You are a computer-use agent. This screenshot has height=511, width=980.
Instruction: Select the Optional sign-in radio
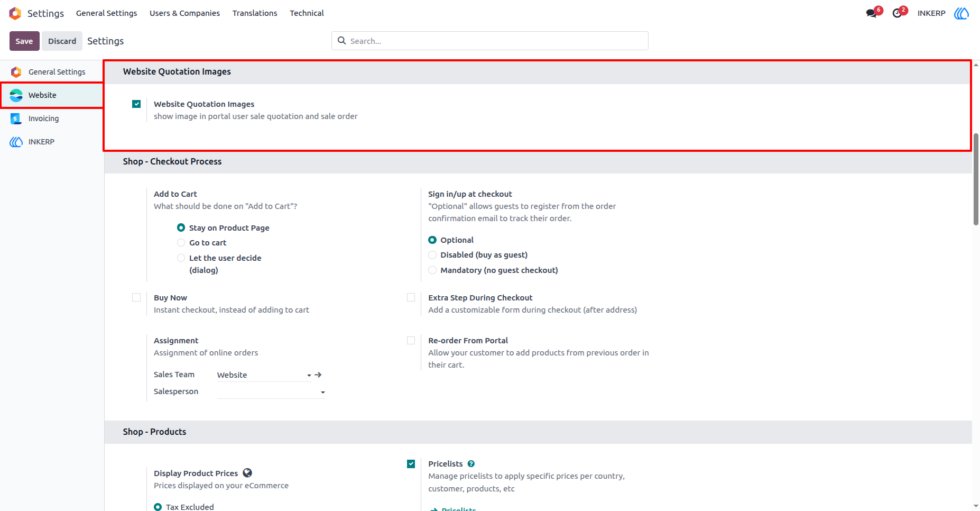tap(432, 240)
